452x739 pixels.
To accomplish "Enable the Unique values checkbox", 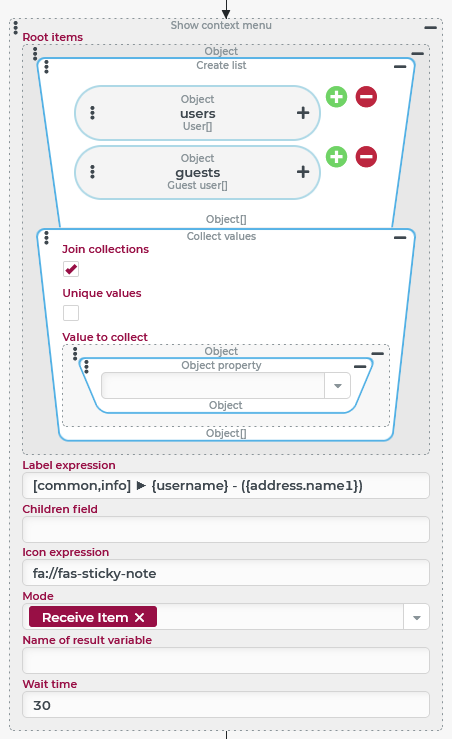I will click(71, 313).
